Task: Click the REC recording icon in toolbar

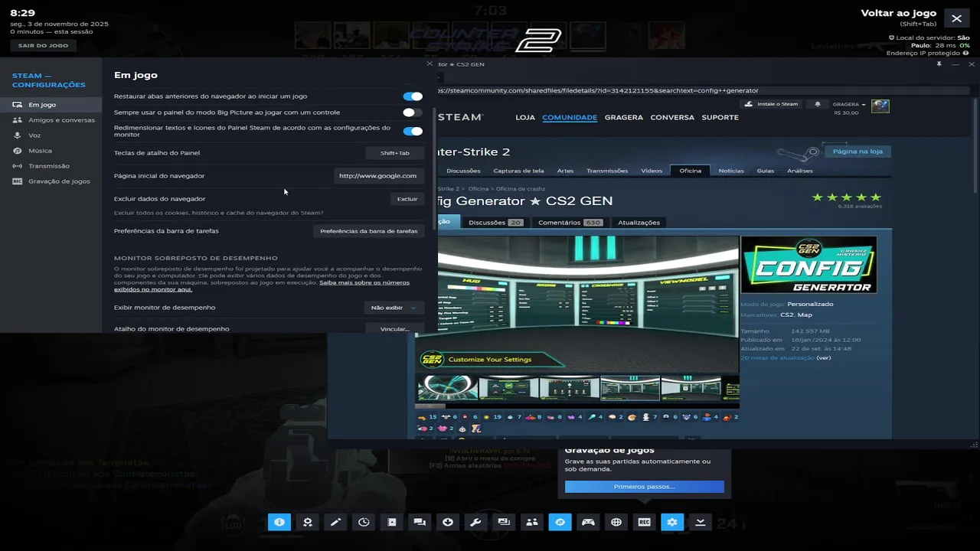Action: (645, 522)
